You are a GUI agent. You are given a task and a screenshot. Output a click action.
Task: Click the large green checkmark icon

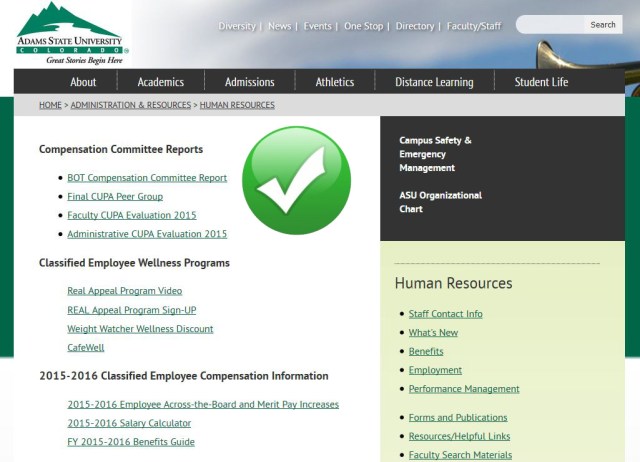pyautogui.click(x=296, y=180)
